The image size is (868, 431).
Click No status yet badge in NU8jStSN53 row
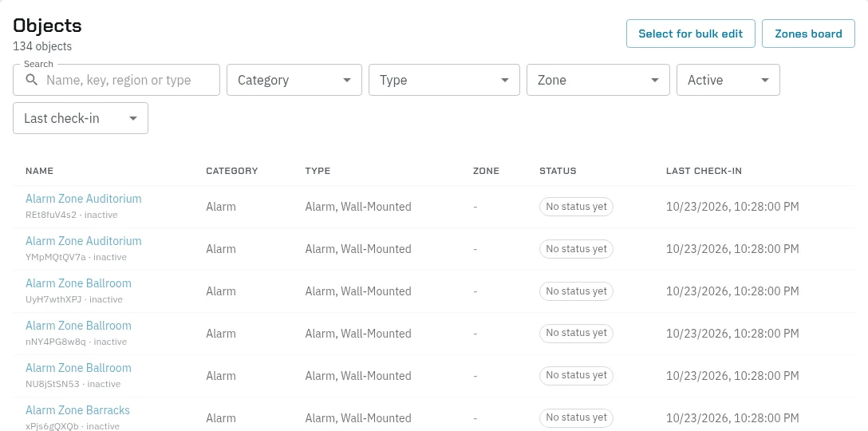[x=576, y=375]
